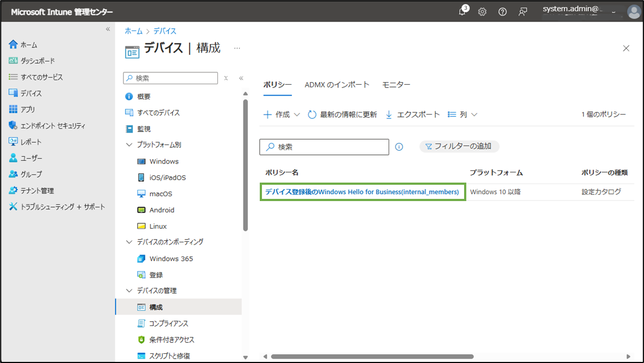Click the device menu search field
The height and width of the screenshot is (363, 644).
171,78
